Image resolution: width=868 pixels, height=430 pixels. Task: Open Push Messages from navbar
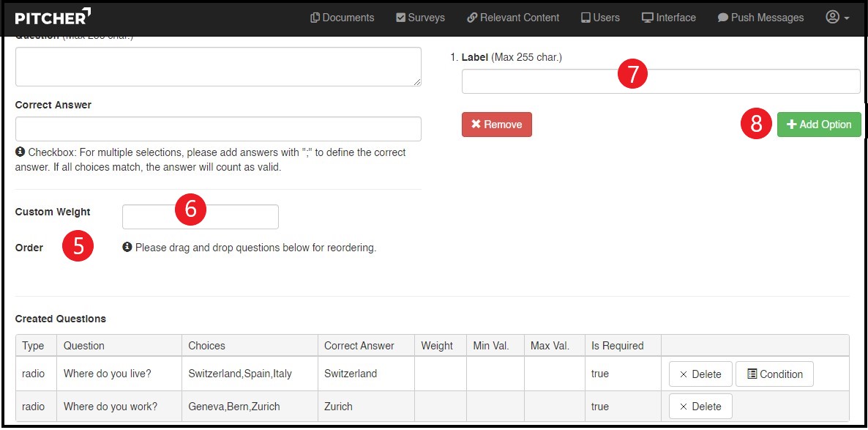click(760, 18)
